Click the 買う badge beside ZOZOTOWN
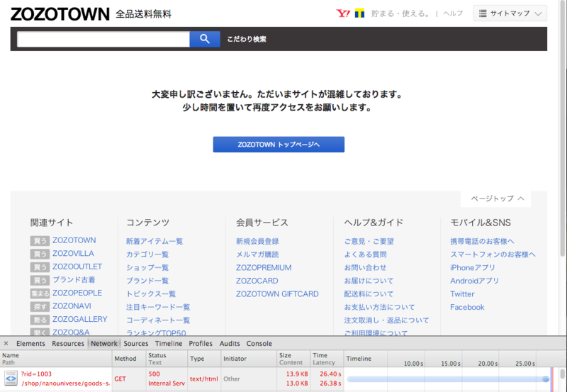The image size is (567, 392). click(x=40, y=241)
